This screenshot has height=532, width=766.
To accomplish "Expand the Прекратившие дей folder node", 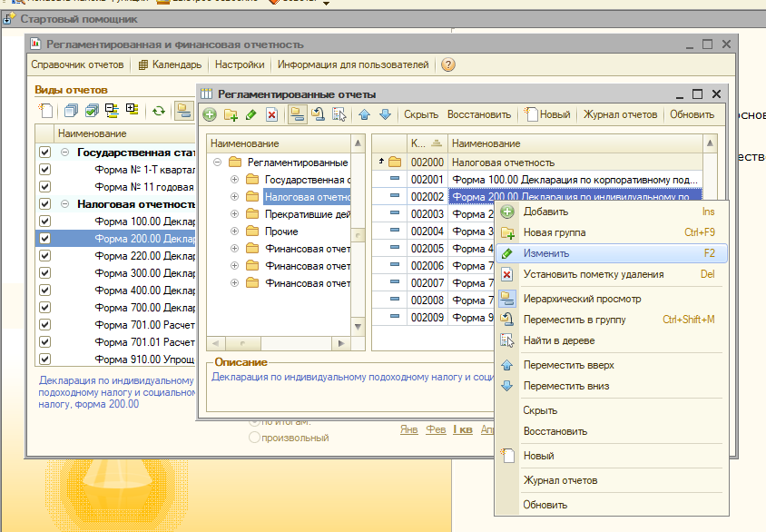I will [x=234, y=213].
